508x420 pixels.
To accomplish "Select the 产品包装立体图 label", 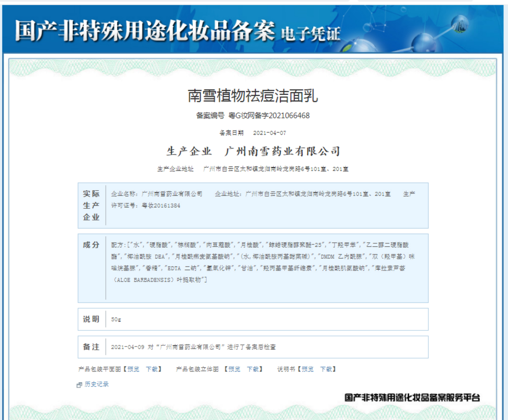I will click(x=197, y=369).
